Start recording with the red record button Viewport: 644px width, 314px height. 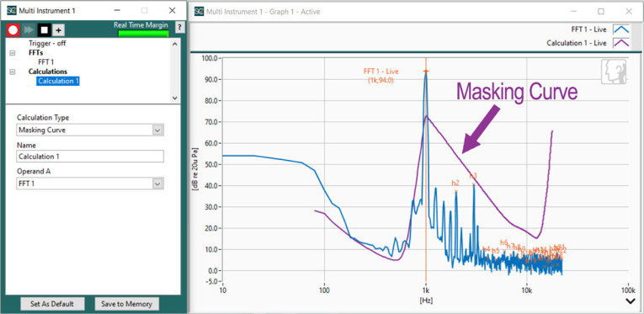pos(13,30)
